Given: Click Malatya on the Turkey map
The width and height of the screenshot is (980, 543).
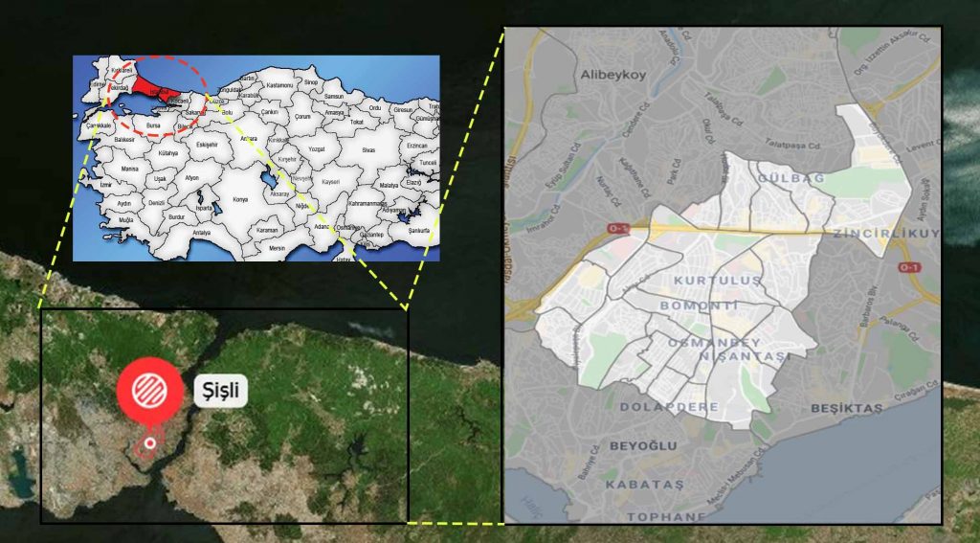Looking at the screenshot, I should click(389, 185).
